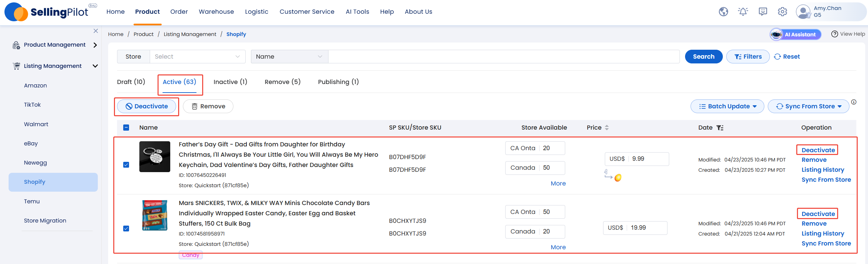Click More under Mars SNICKERS stock
The image size is (868, 264).
click(x=558, y=247)
